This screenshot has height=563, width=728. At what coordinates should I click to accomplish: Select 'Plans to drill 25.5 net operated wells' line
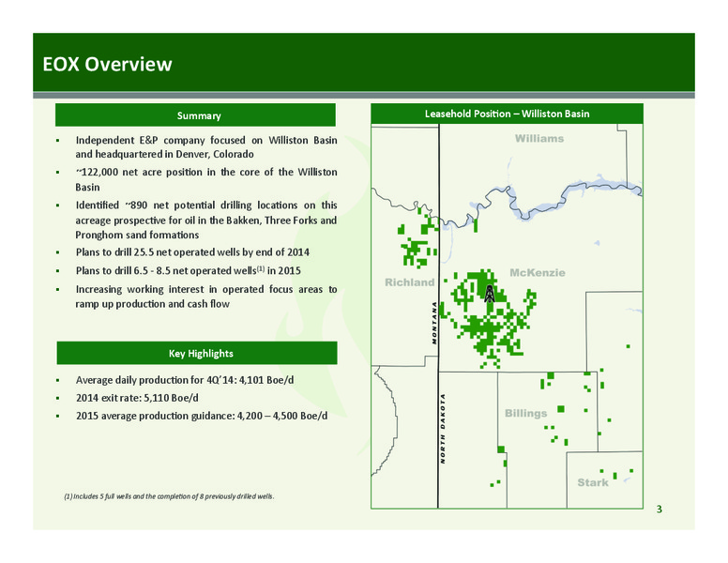point(192,252)
